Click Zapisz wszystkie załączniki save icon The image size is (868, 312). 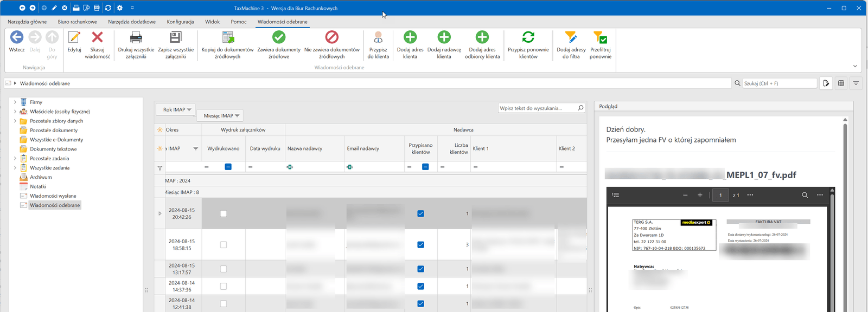(x=176, y=37)
